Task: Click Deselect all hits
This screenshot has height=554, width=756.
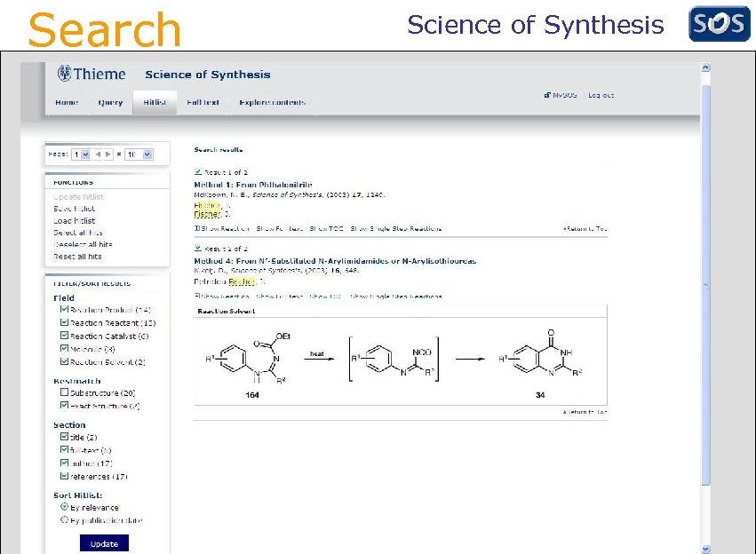Action: tap(83, 244)
